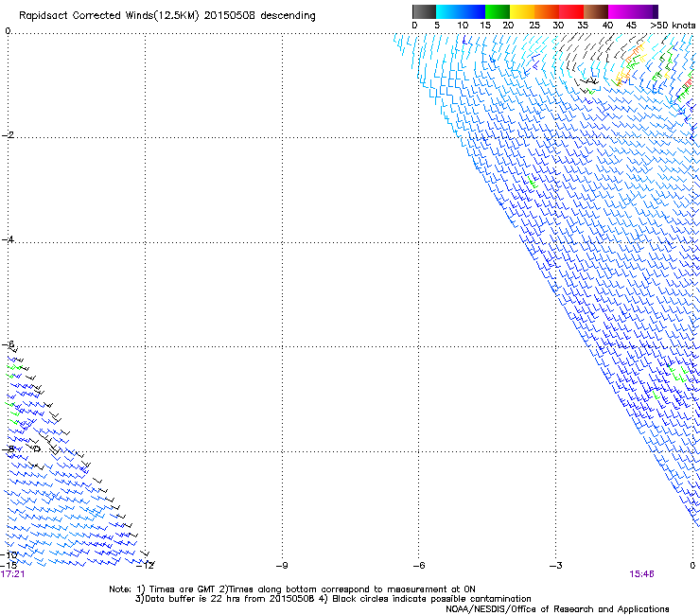This screenshot has width=700, height=615.
Task: Click the purple 45-50 knots color segment
Action: [x=645, y=11]
